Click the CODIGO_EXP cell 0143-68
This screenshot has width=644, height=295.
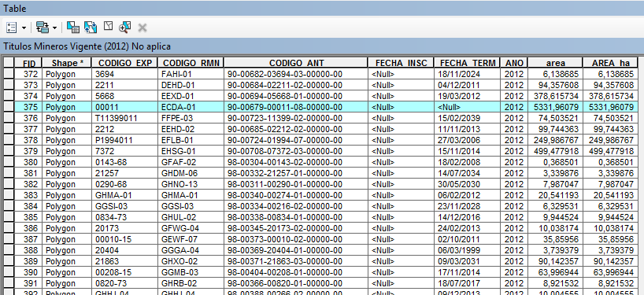[125, 162]
